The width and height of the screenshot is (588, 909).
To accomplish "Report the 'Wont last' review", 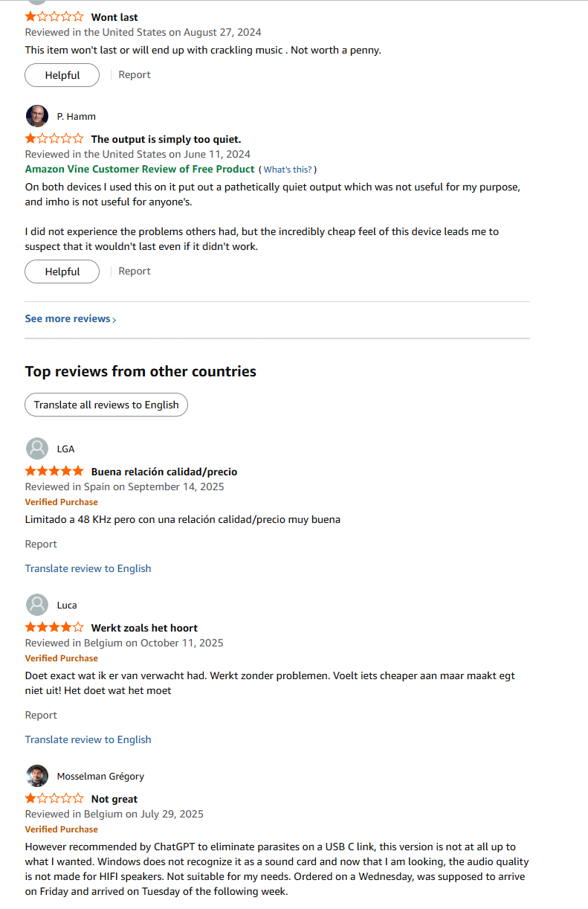I will point(135,74).
